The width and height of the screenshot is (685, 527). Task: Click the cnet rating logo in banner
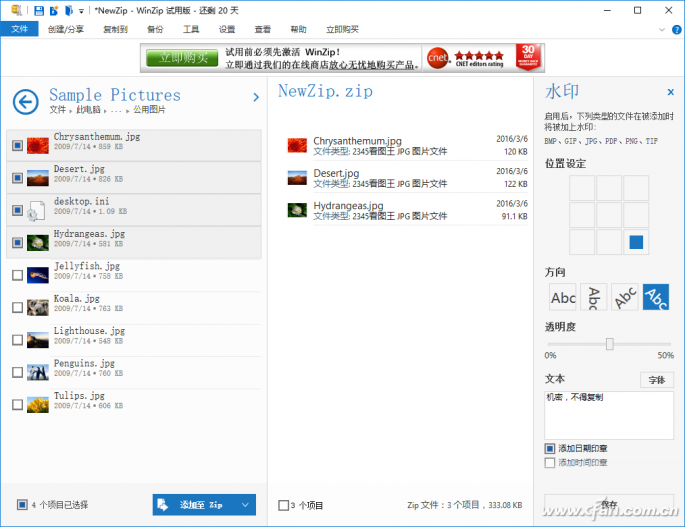coord(438,58)
